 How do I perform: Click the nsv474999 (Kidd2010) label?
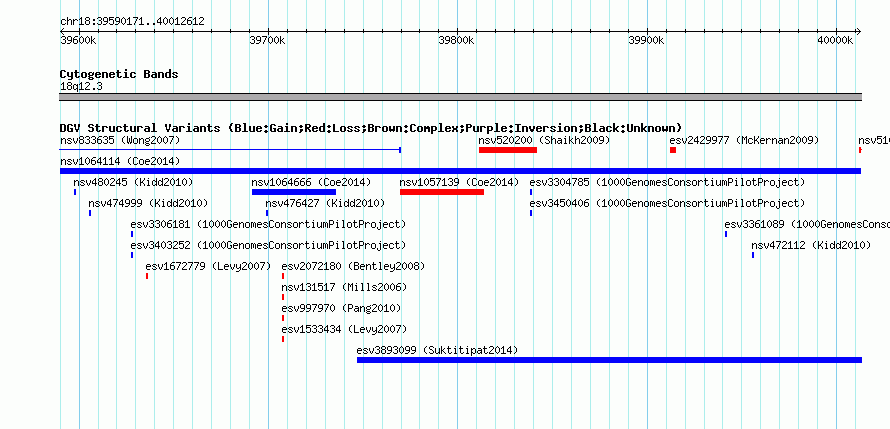click(148, 203)
